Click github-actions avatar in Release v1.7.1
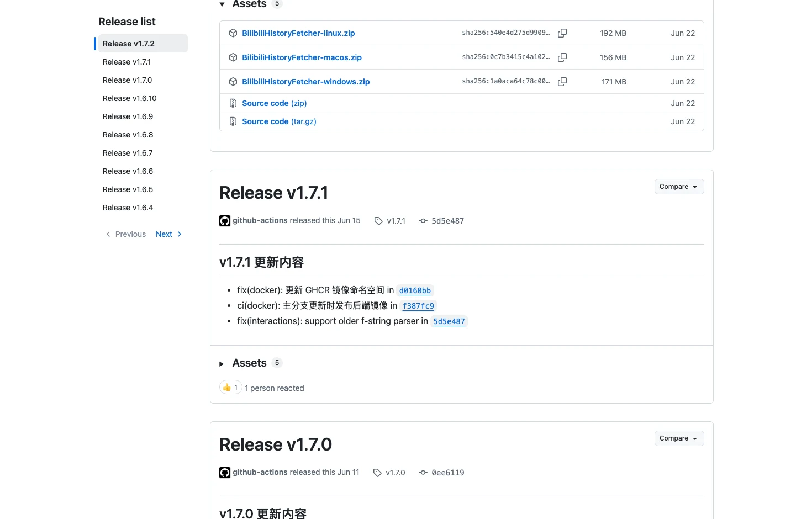812x519 pixels. (x=225, y=221)
